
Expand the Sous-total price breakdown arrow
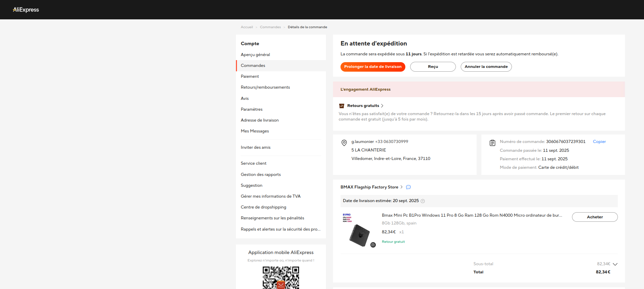[x=615, y=264]
